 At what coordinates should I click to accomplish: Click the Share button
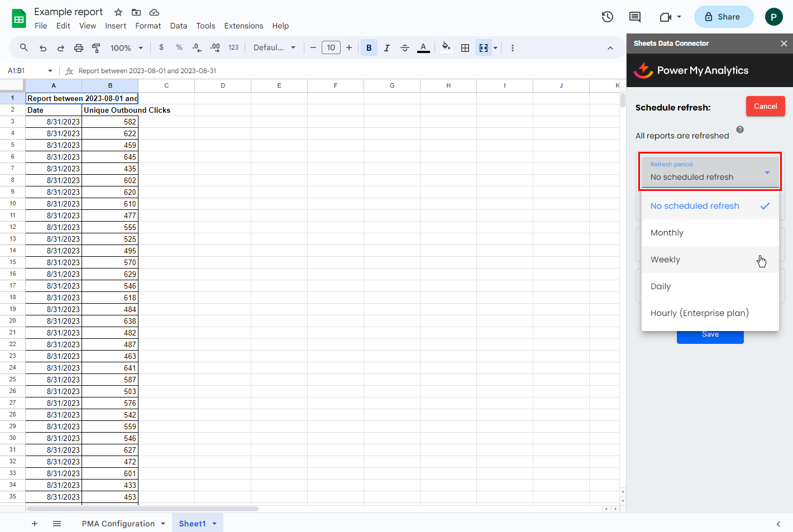tap(723, 17)
